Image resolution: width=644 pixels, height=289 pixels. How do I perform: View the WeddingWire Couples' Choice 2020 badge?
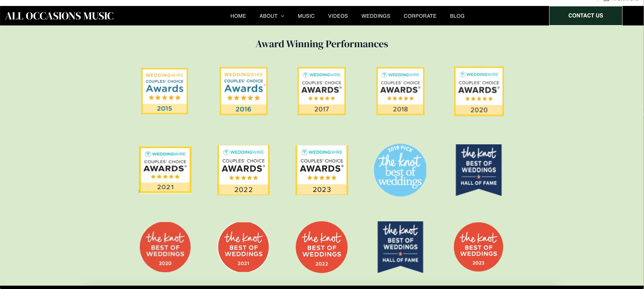coord(479,91)
